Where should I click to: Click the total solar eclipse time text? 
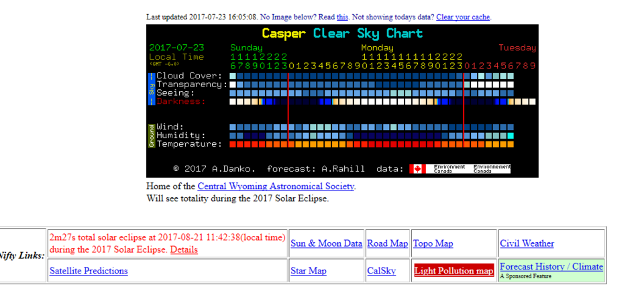click(167, 237)
